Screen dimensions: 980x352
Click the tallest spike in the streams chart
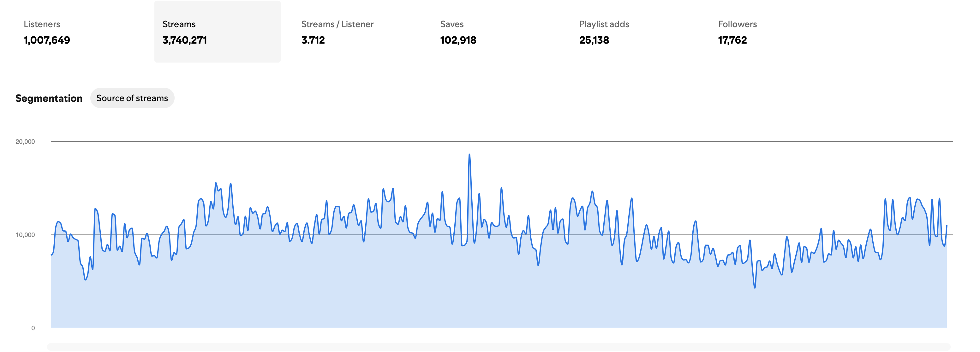point(469,155)
